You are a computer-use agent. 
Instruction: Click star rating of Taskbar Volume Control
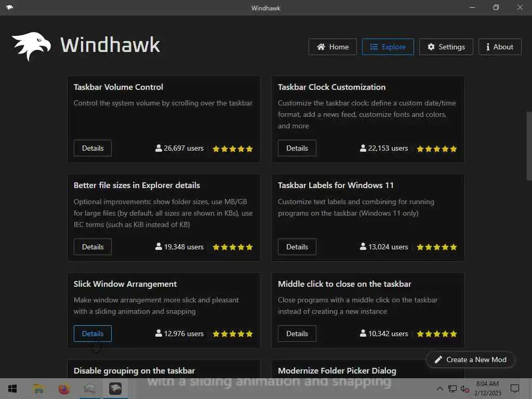(x=233, y=149)
